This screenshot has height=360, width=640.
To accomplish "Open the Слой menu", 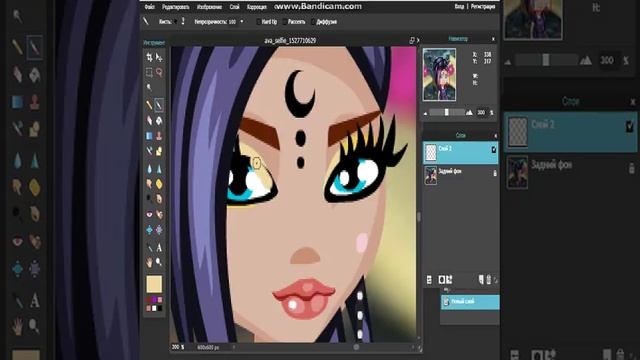I will coord(235,7).
